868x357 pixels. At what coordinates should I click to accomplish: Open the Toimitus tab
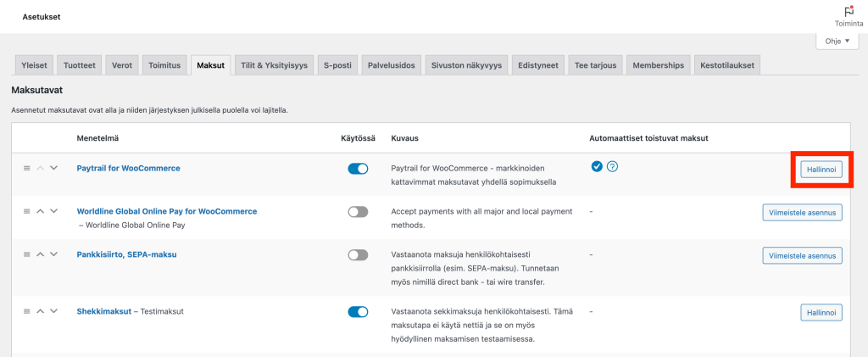(x=164, y=65)
